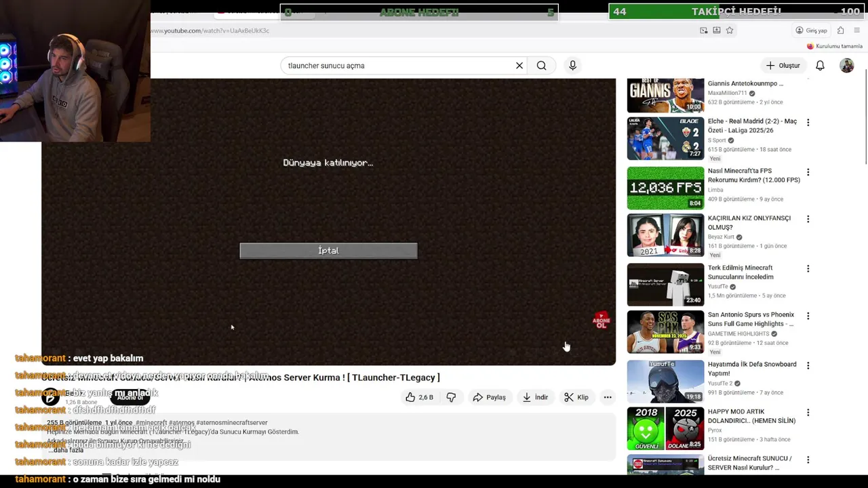Start voice search with the microphone icon
This screenshot has width=868, height=488.
[572, 66]
